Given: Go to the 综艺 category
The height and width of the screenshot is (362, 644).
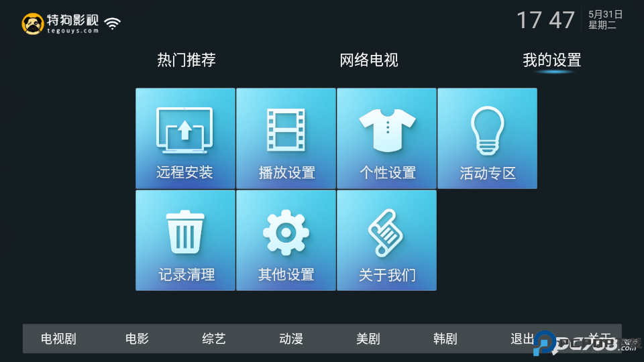Looking at the screenshot, I should click(214, 339).
